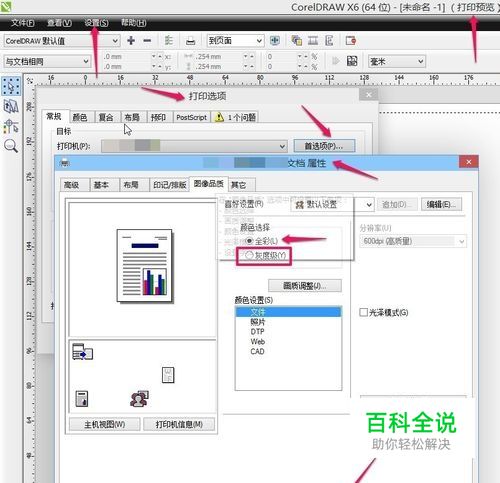Open print options via the toolbar options icon
The height and width of the screenshot is (483, 500).
(169, 41)
